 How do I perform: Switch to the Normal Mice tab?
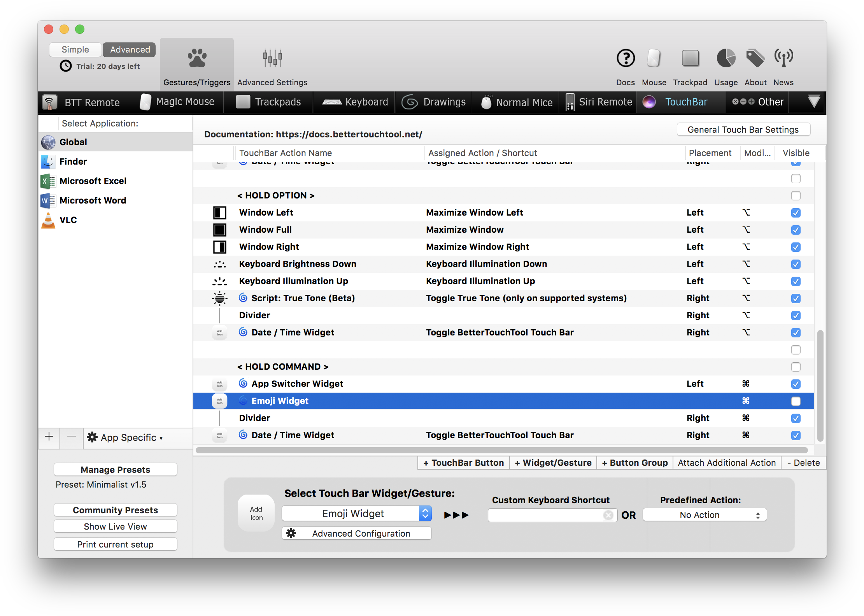pos(515,102)
